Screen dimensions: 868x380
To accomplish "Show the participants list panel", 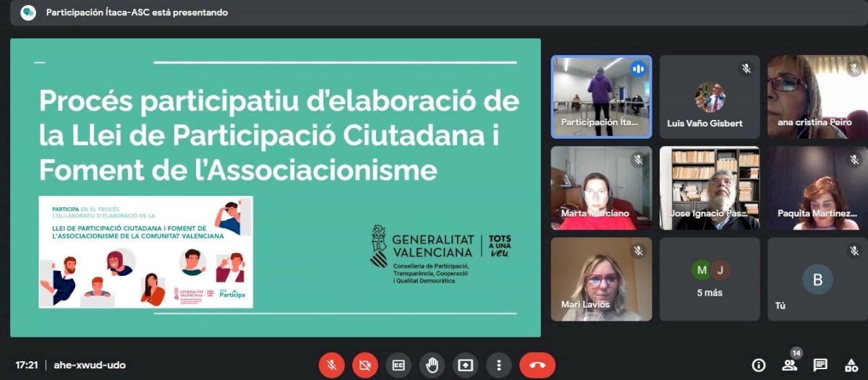I will point(789,365).
